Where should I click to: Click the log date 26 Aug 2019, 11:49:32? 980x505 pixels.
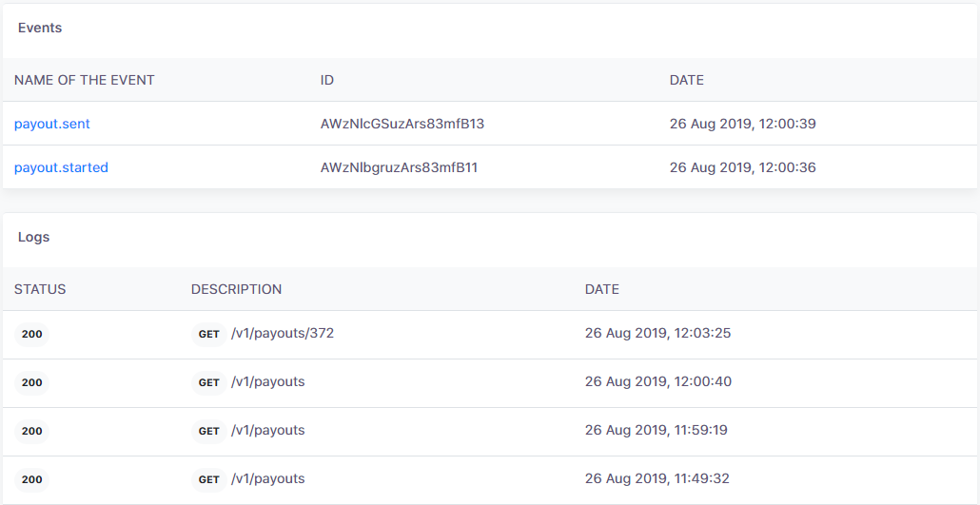[657, 479]
